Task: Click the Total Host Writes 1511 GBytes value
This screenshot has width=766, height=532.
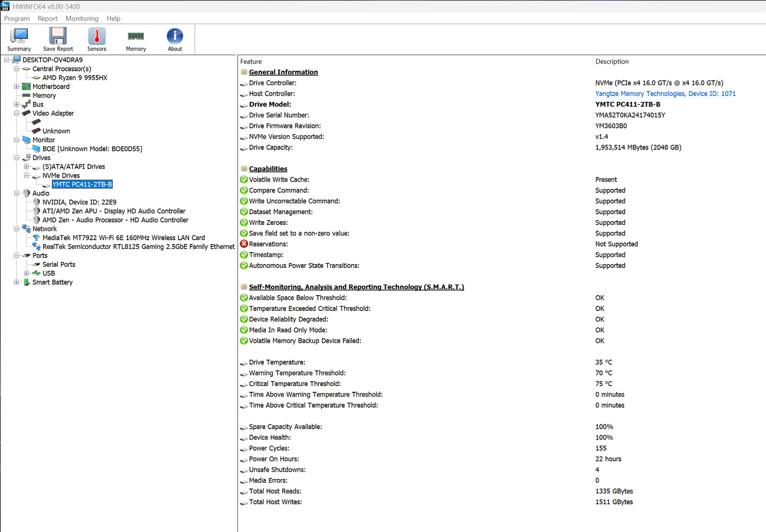Action: 614,502
